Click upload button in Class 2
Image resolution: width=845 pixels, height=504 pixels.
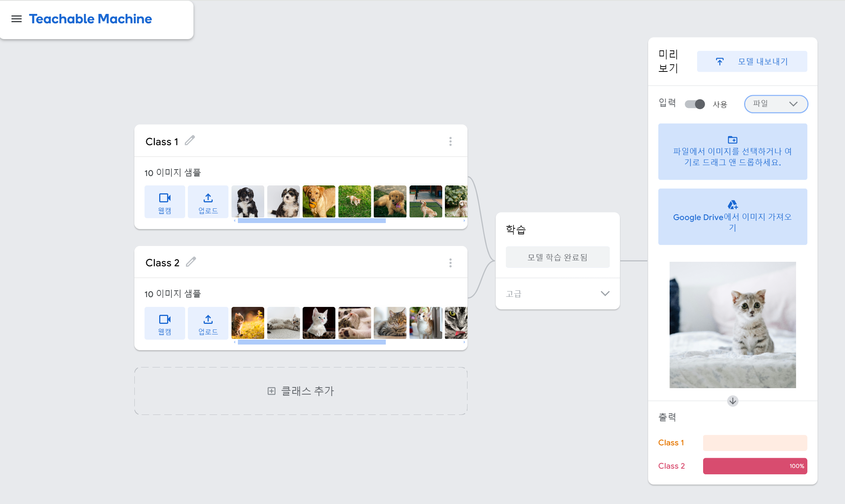pos(208,323)
